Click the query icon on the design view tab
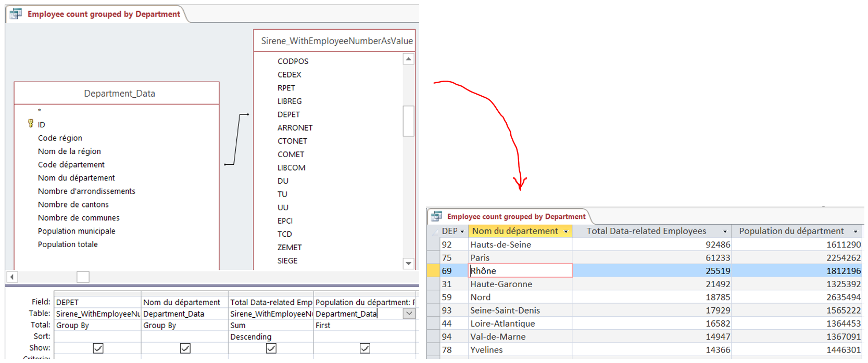This screenshot has height=363, width=868. click(16, 14)
